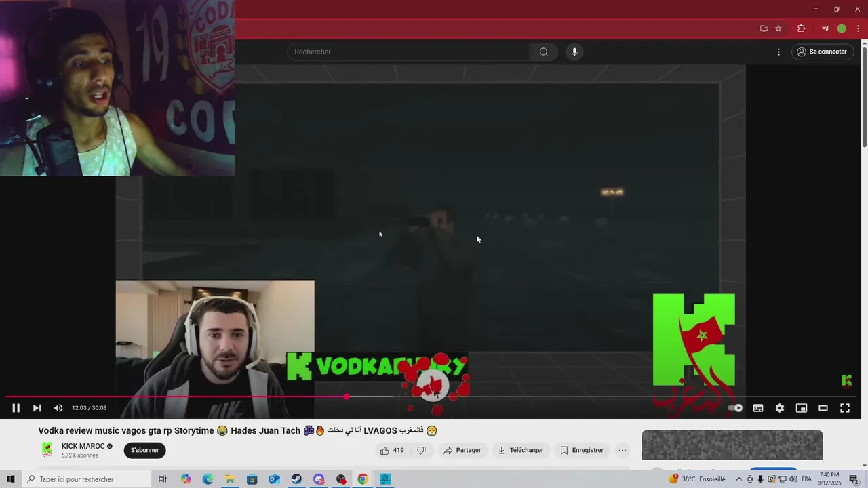Open more actions menu beside Enregistrer
Image resolution: width=868 pixels, height=488 pixels.
pyautogui.click(x=623, y=450)
